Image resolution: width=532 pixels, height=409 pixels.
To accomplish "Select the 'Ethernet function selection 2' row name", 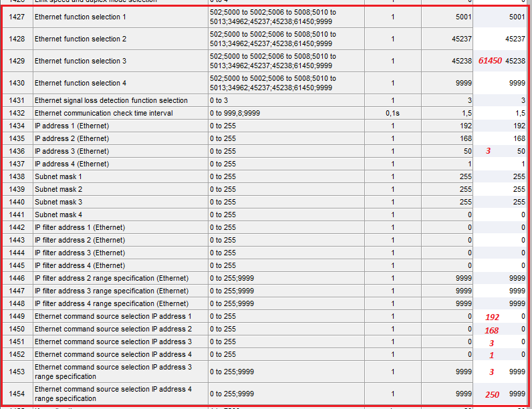I will click(120, 39).
